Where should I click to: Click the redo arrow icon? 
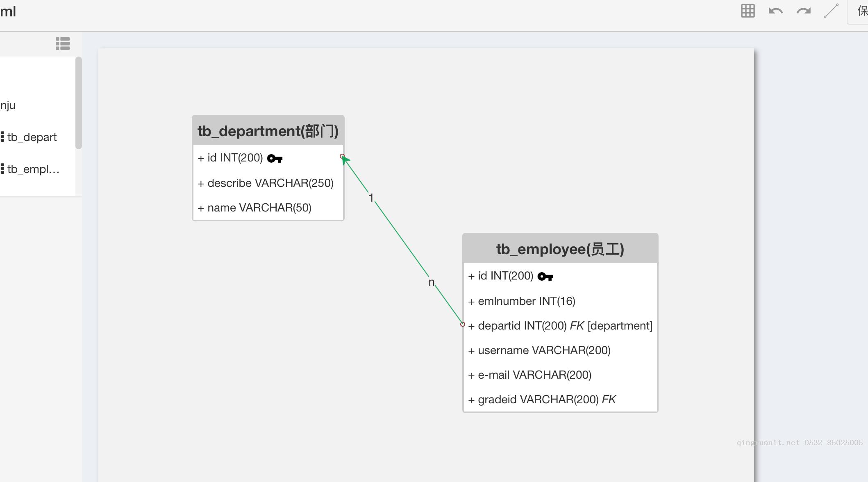pos(803,11)
